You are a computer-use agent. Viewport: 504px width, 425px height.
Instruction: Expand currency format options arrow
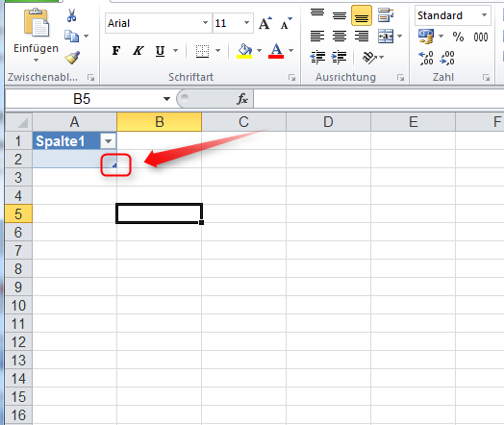441,36
